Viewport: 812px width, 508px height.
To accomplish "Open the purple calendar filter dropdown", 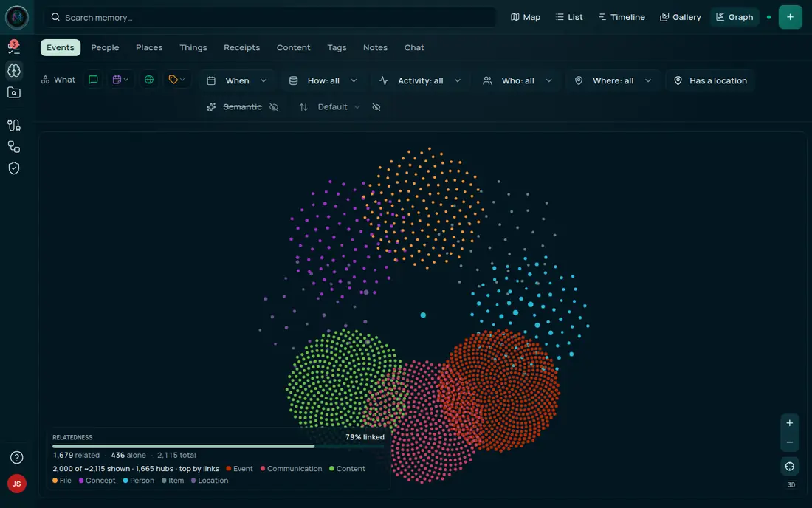I will (120, 80).
